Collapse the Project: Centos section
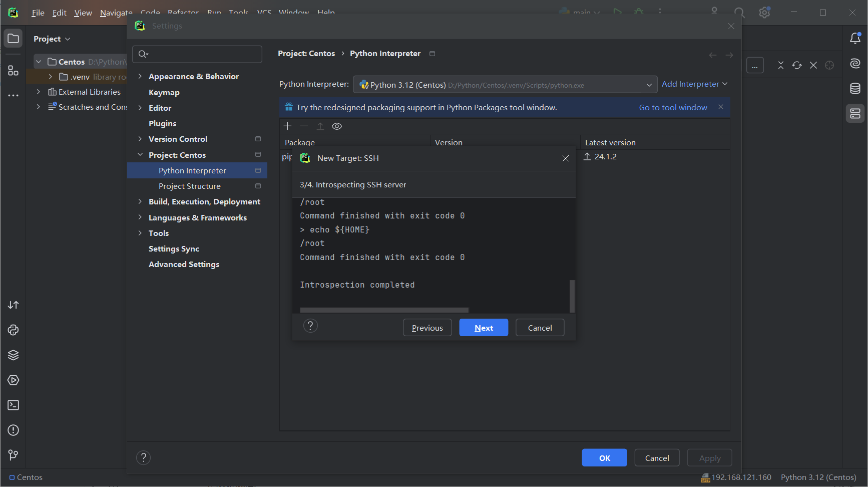The image size is (868, 487). [140, 155]
